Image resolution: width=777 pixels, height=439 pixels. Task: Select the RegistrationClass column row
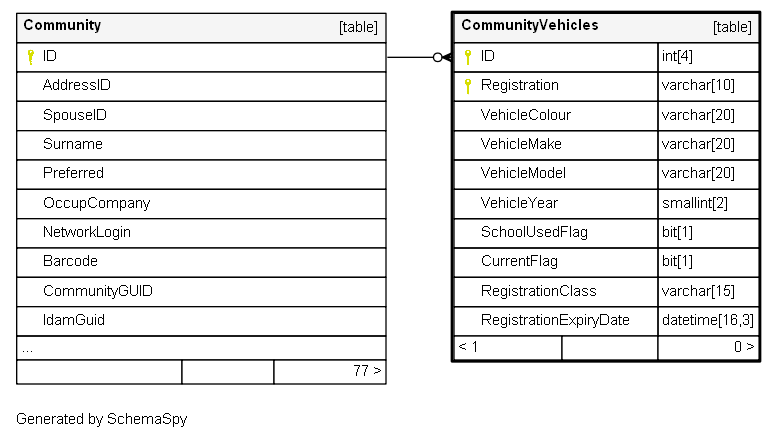click(x=606, y=291)
